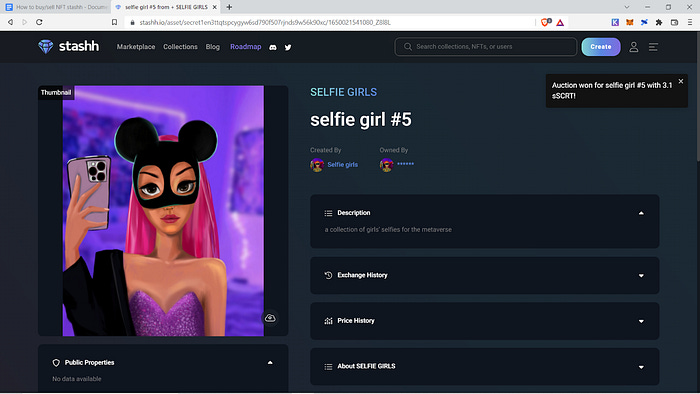This screenshot has height=394, width=700.
Task: Click the Create button
Action: [601, 47]
